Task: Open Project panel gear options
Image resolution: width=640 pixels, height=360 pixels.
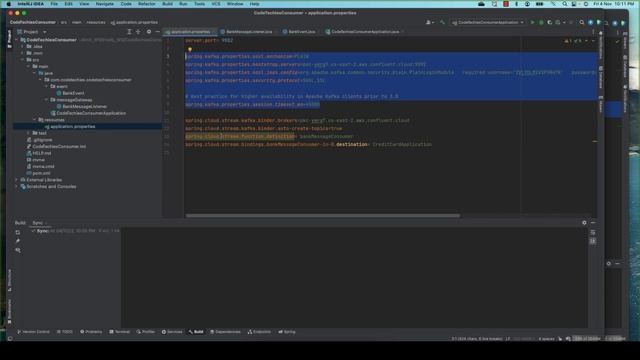Action: (x=149, y=32)
